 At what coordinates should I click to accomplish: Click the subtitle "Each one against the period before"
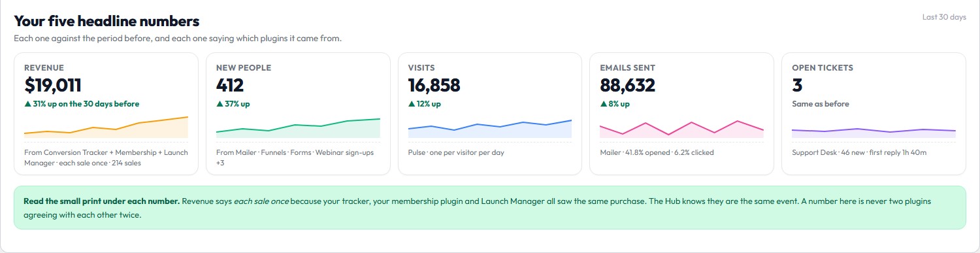178,39
